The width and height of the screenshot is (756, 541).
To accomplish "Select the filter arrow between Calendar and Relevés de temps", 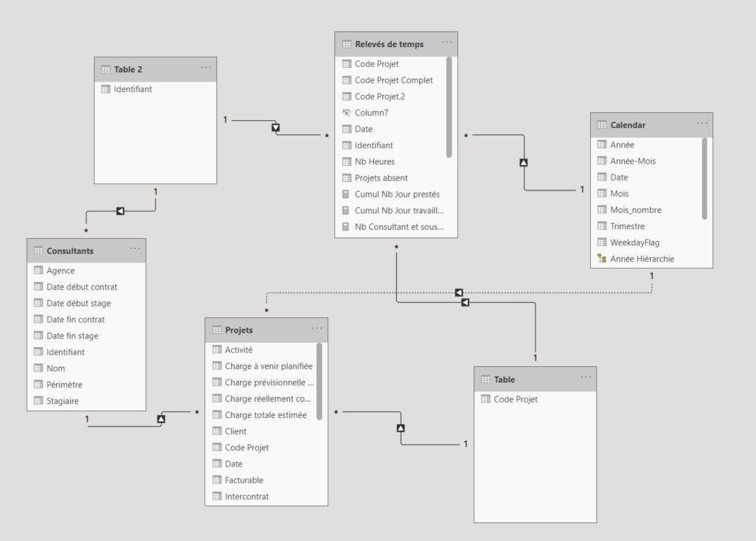I will pos(523,162).
